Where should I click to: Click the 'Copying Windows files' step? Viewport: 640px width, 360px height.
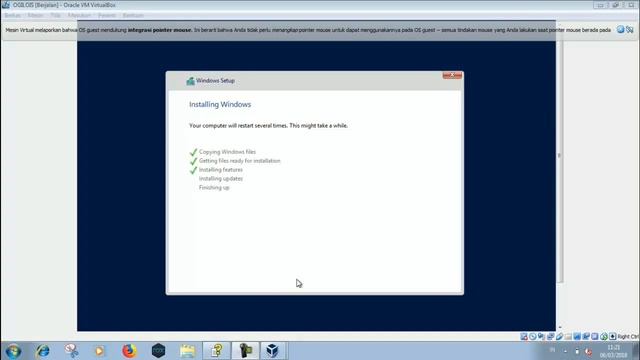click(227, 152)
